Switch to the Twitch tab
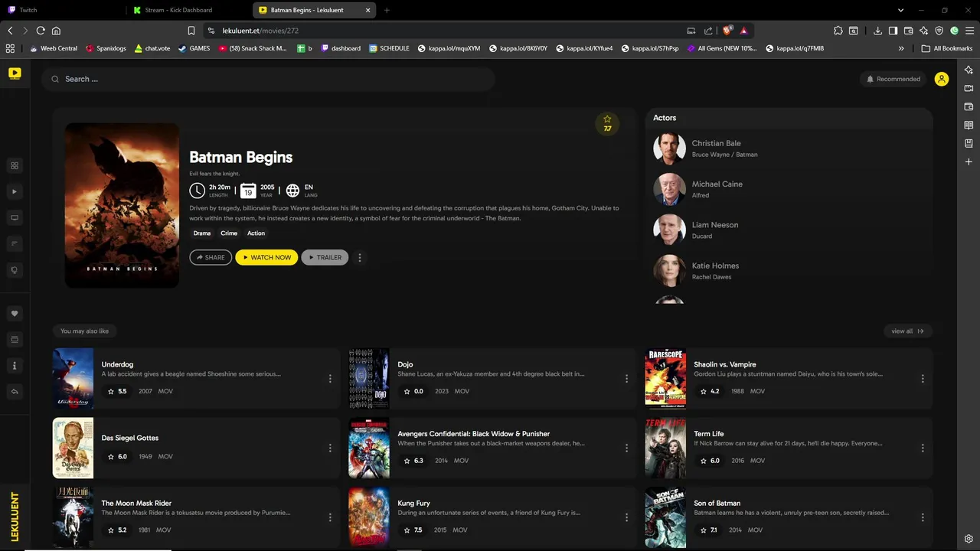980x551 pixels. pyautogui.click(x=63, y=10)
